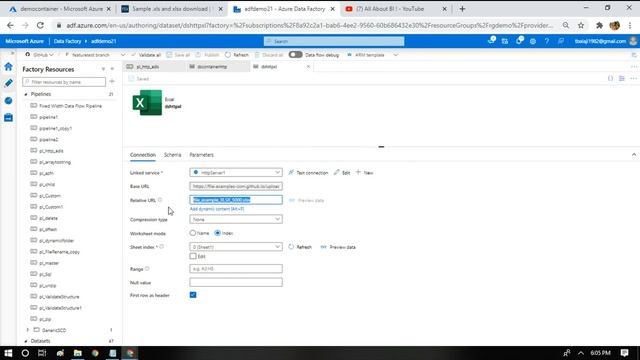Open Linked service dropdown

236,173
